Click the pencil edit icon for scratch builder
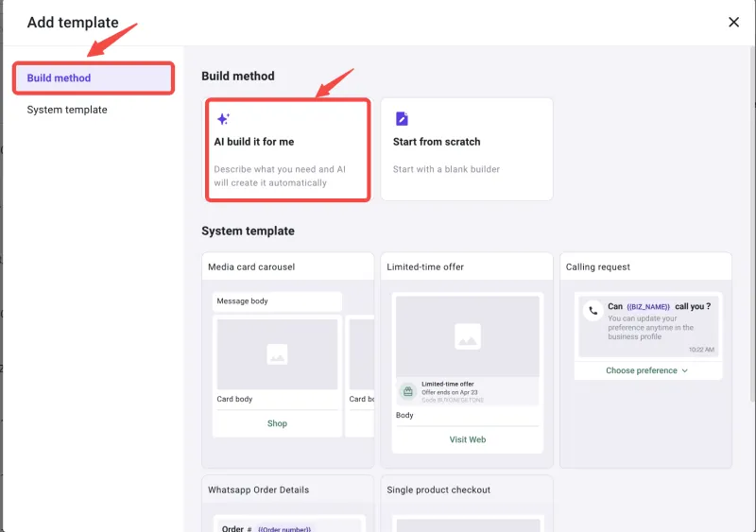756x532 pixels. coord(402,119)
